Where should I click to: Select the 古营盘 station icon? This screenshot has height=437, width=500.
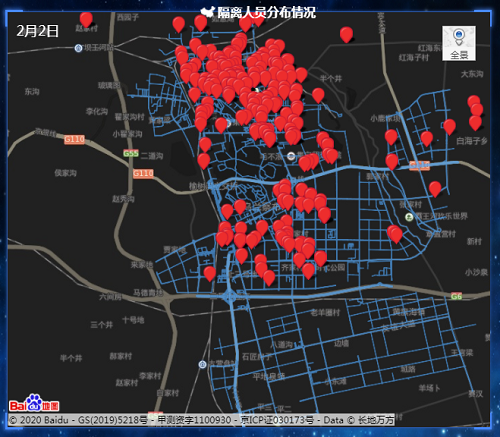(x=202, y=365)
